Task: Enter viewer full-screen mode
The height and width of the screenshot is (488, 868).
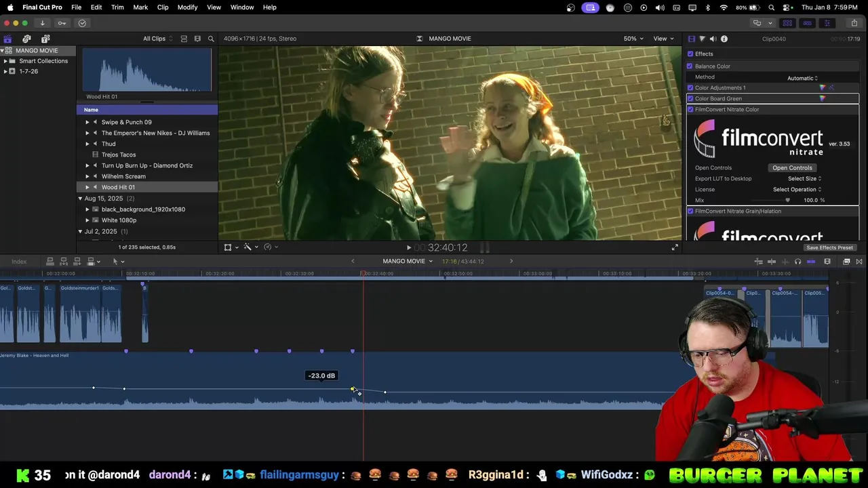Action: click(674, 247)
